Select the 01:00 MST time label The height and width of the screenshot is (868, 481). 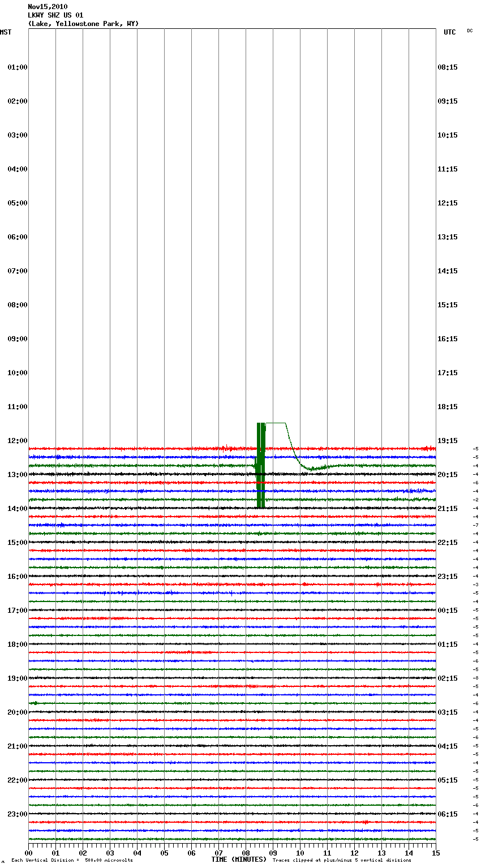[18, 67]
